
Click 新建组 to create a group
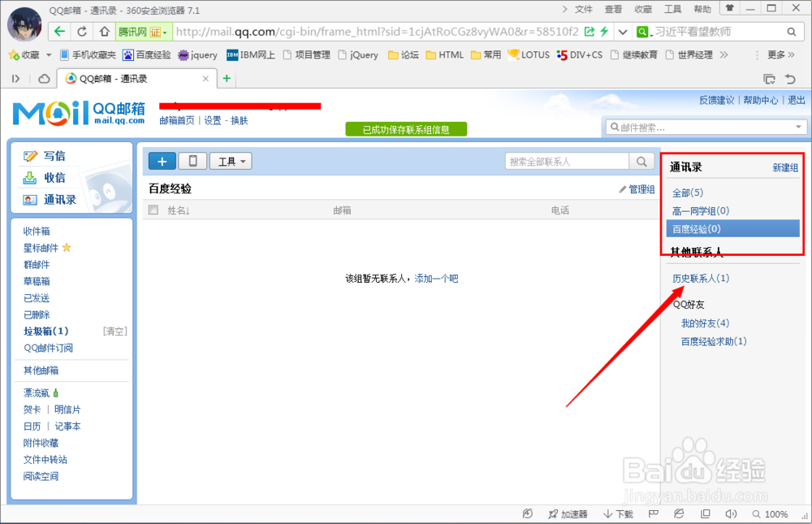click(785, 167)
